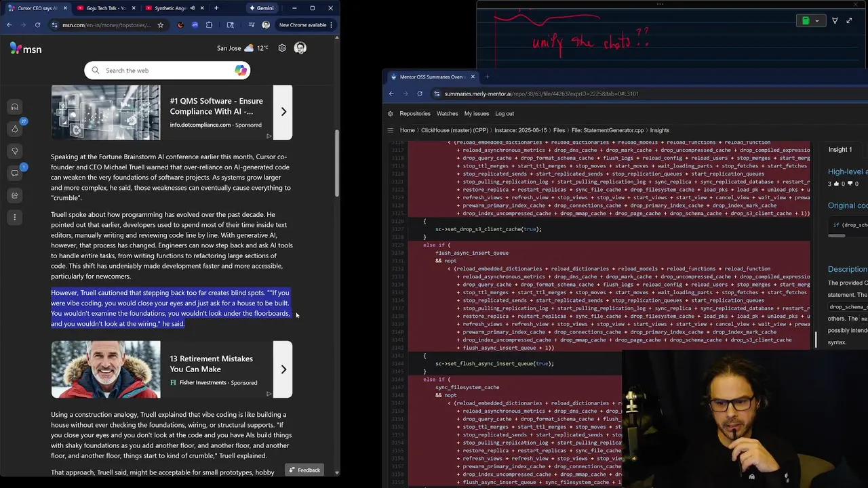The width and height of the screenshot is (868, 488).
Task: Open File: StatementGenerator.cpp breadcrumb
Action: pos(608,130)
